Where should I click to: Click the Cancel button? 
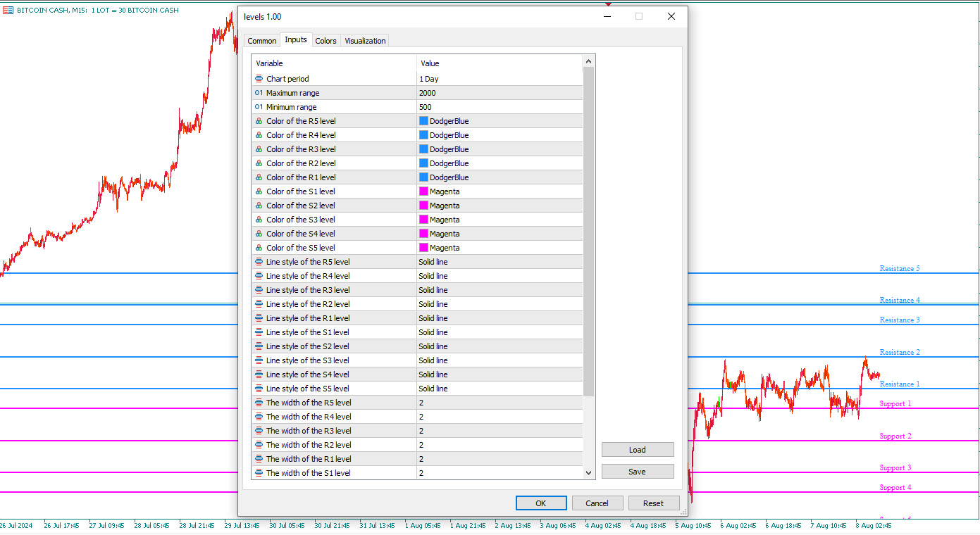pyautogui.click(x=597, y=503)
